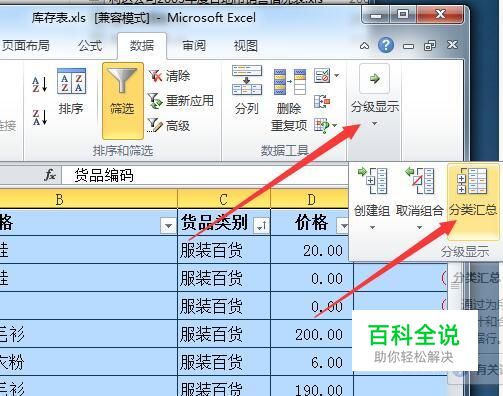Screen dimensions: 503x396
Task: Select column D header
Action: coord(312,200)
